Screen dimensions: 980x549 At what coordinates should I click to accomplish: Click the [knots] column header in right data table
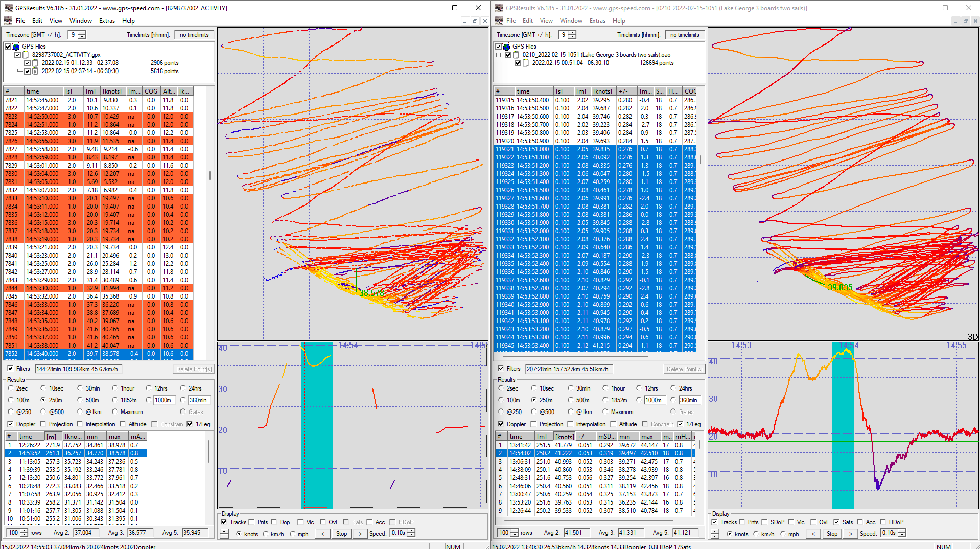[603, 91]
